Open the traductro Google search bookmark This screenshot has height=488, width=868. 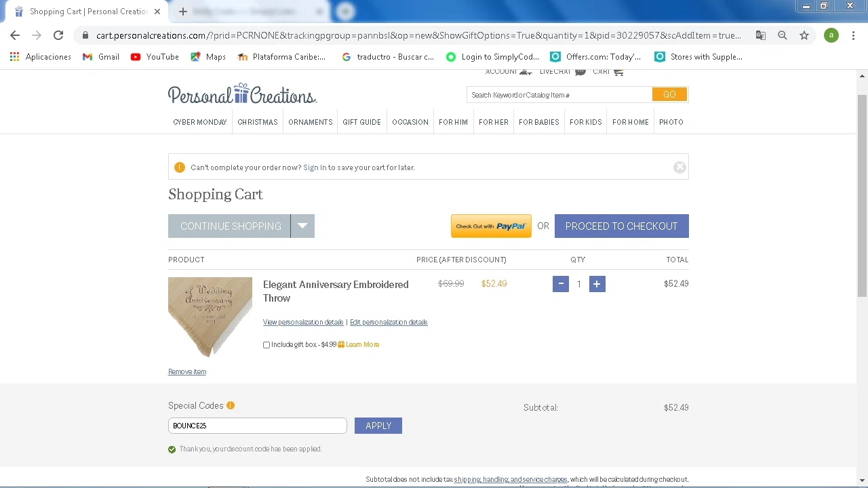[387, 57]
